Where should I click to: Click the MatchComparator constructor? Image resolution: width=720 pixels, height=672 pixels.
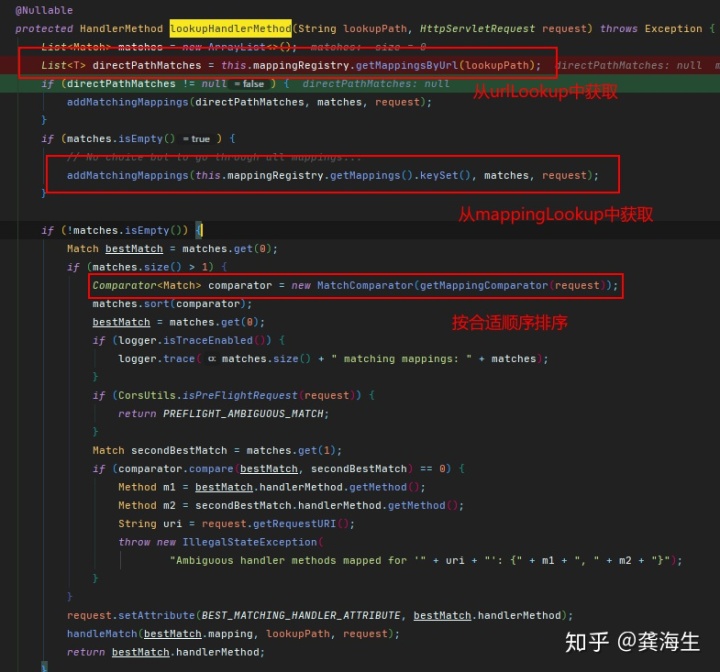365,285
